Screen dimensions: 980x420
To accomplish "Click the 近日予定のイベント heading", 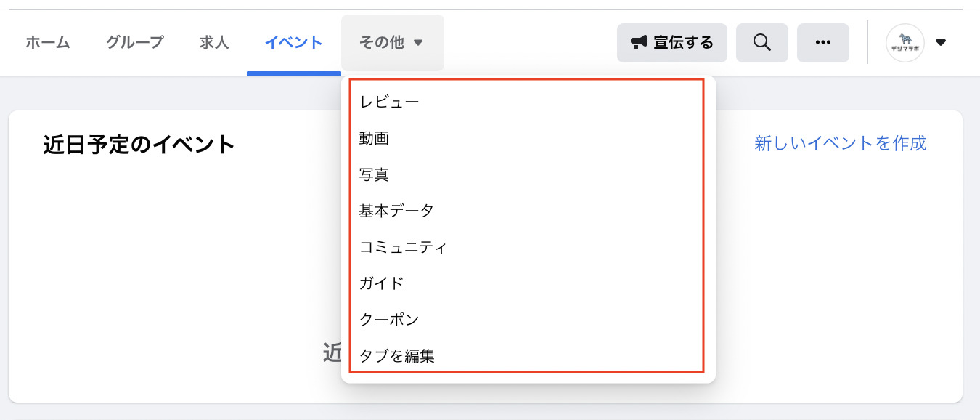I will (x=139, y=145).
